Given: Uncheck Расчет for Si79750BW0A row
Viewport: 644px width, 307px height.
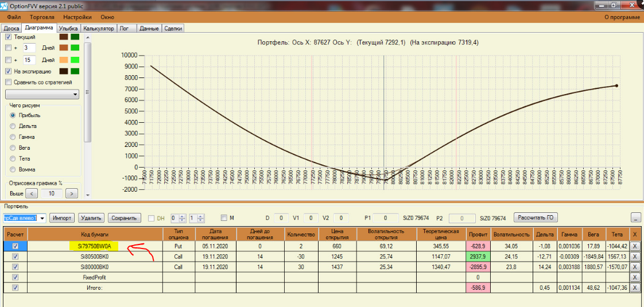Looking at the screenshot, I should [15, 246].
